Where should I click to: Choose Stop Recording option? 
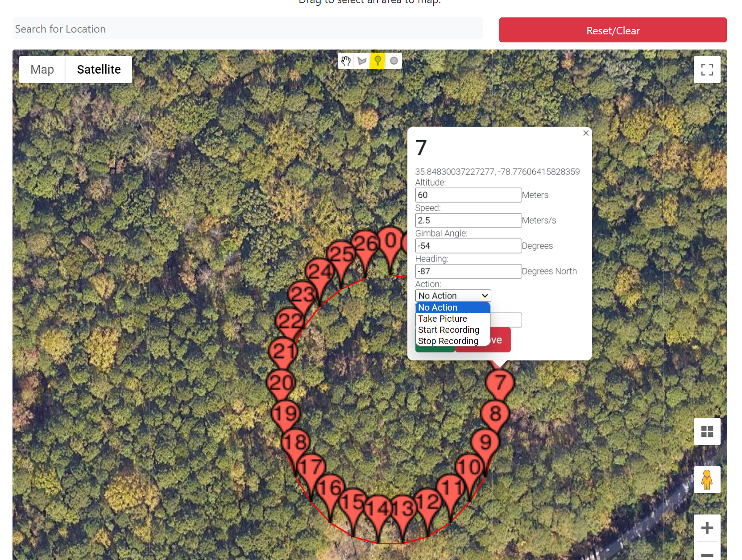448,341
